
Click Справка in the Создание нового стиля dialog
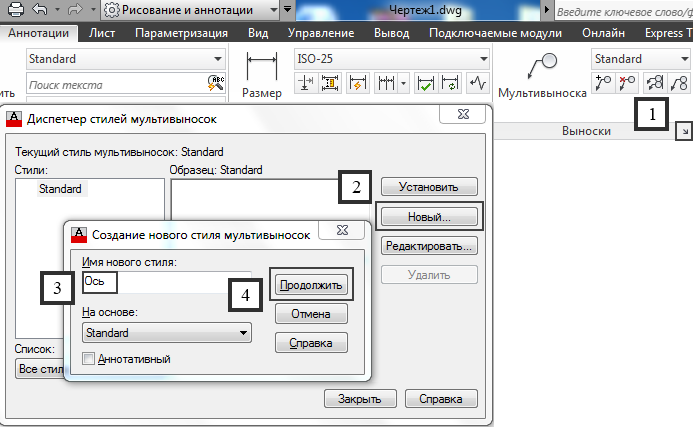click(x=311, y=343)
